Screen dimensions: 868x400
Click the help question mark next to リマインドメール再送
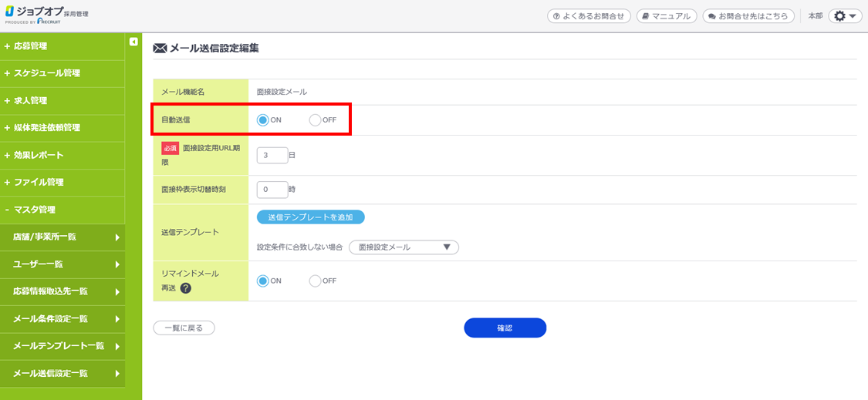point(185,288)
